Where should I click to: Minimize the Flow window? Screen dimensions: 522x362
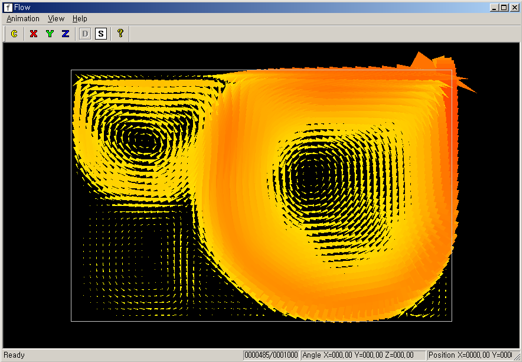(x=495, y=7)
